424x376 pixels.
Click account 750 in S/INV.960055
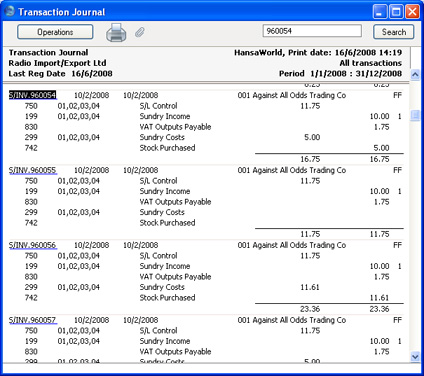point(31,181)
